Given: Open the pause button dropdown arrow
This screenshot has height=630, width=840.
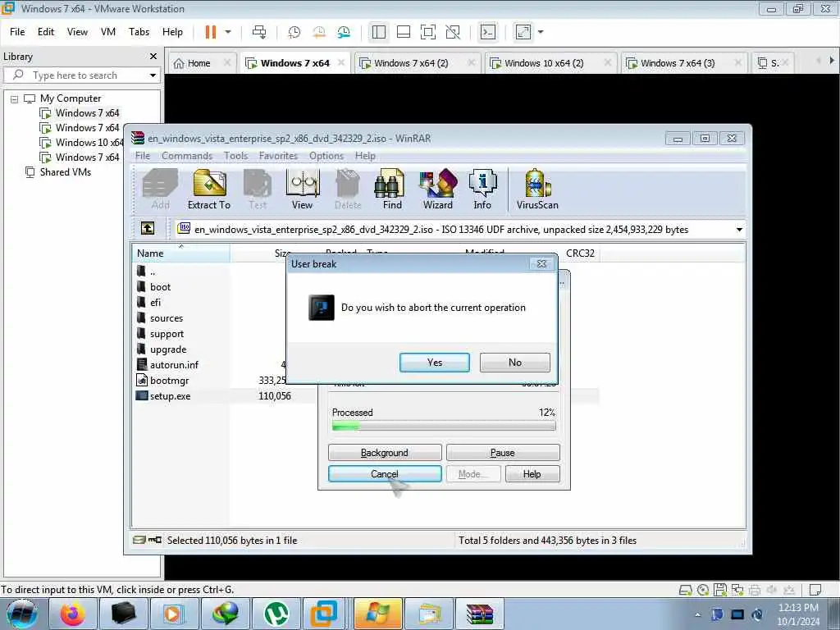Looking at the screenshot, I should (228, 32).
